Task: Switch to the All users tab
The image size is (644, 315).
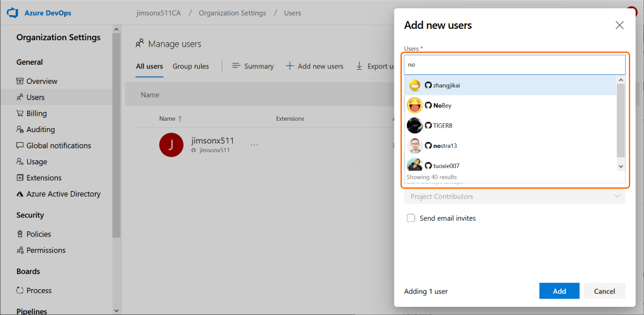Action: click(x=150, y=66)
